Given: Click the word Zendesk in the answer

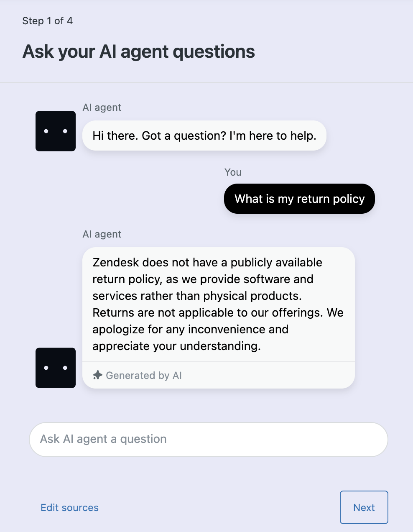Looking at the screenshot, I should click(116, 262).
